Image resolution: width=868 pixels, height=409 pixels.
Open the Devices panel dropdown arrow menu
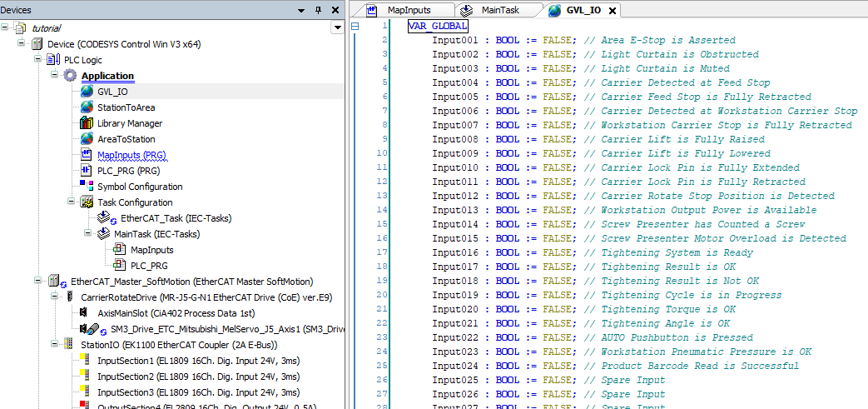pos(301,11)
